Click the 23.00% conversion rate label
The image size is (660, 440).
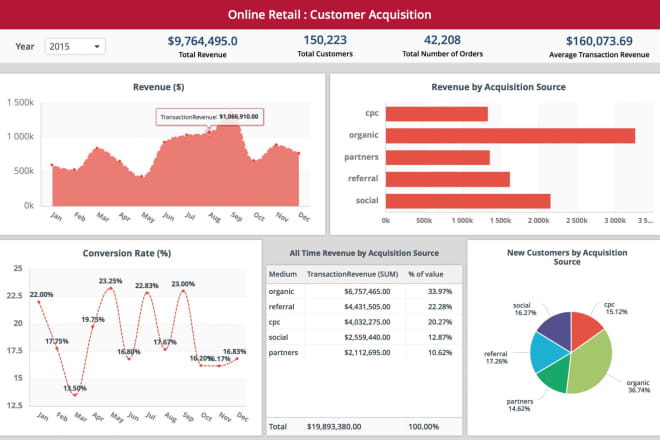click(x=183, y=284)
